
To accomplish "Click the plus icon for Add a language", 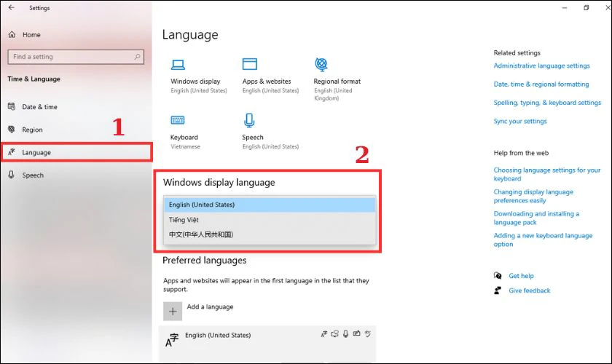I will click(x=173, y=311).
